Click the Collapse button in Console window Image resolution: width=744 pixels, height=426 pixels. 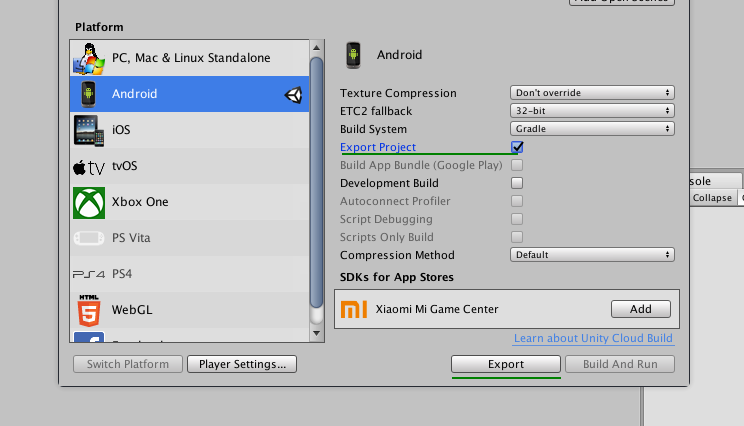point(712,198)
